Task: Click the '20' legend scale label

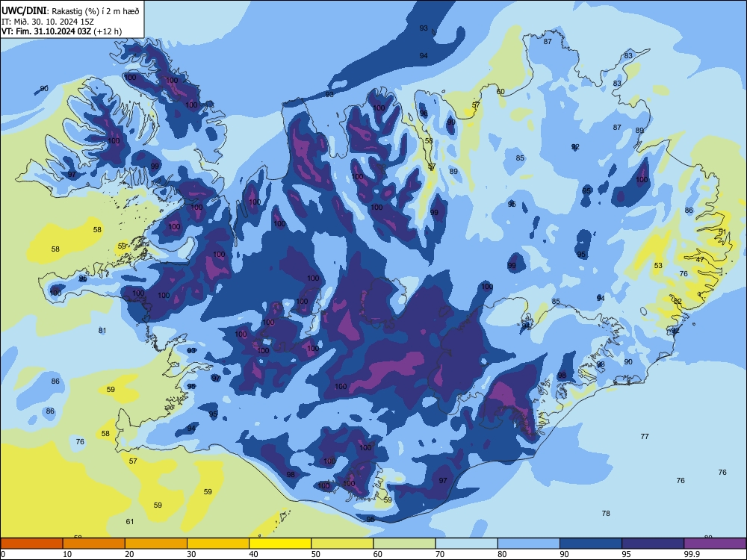Action: tap(129, 554)
